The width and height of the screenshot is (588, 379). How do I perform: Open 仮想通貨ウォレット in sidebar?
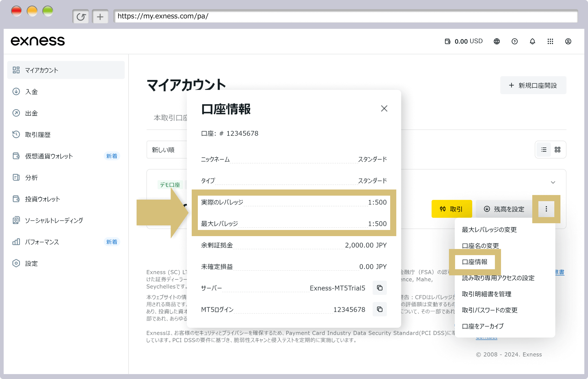coord(66,156)
